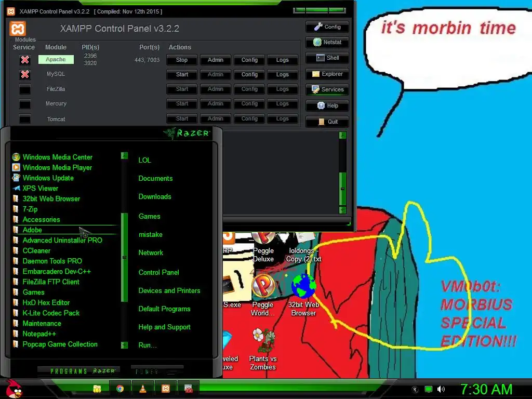
Task: Open the Run... dialog
Action: pos(147,345)
